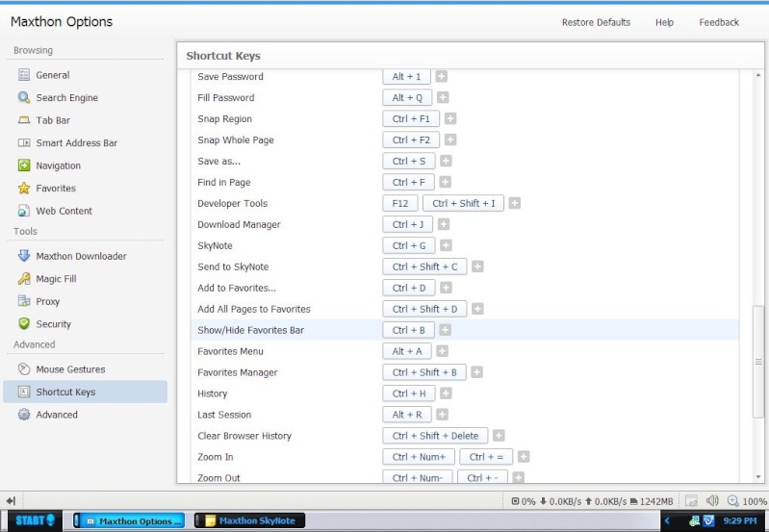Edit the Ctrl + S shortcut for Save as

click(408, 161)
